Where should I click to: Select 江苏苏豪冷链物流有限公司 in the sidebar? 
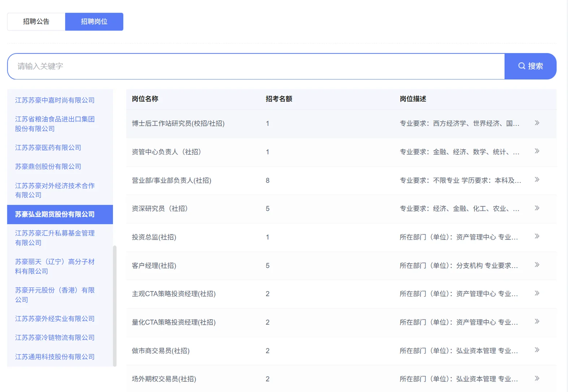pos(54,338)
